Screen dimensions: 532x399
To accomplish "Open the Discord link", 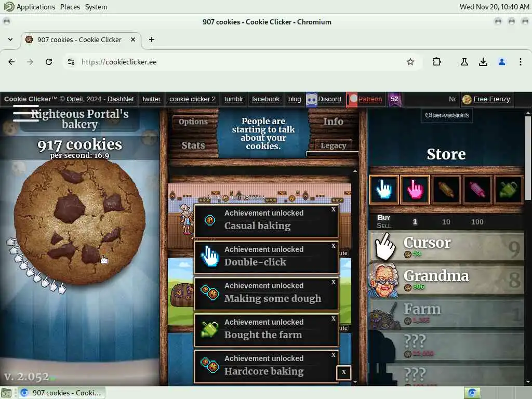I will point(329,99).
